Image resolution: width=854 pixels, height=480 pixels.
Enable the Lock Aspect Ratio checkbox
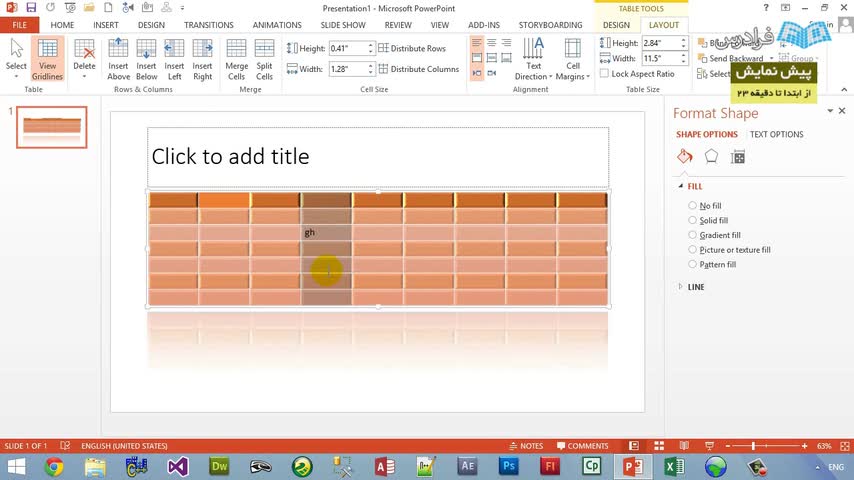coord(605,74)
